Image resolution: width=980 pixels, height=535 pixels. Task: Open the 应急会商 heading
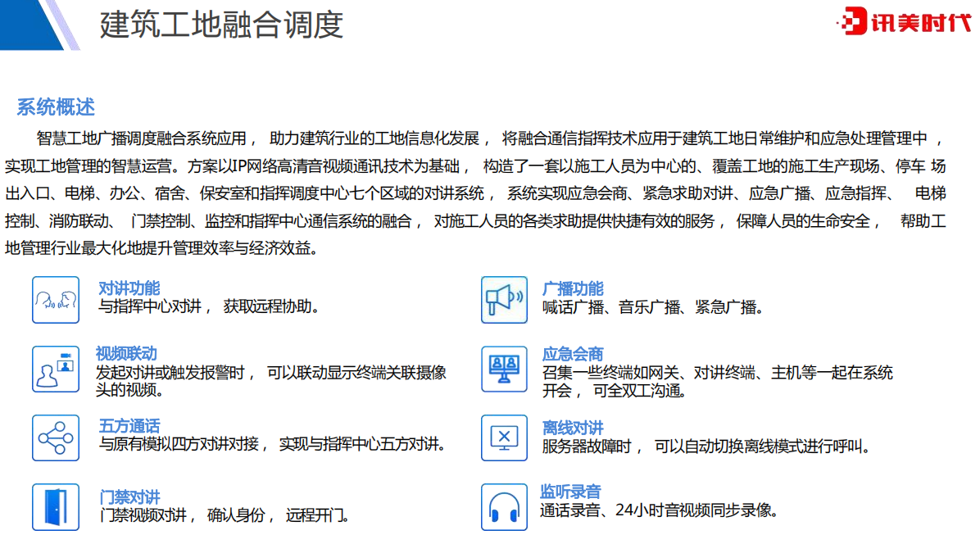(x=573, y=354)
